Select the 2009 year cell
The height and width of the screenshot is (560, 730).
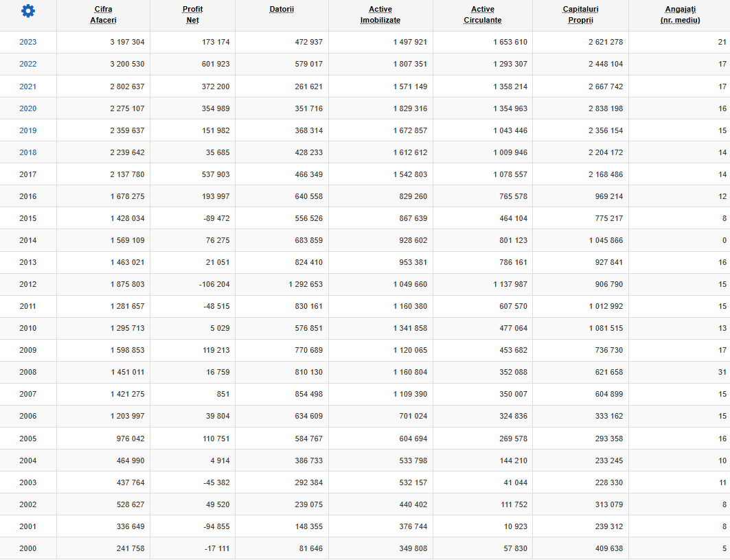point(28,350)
